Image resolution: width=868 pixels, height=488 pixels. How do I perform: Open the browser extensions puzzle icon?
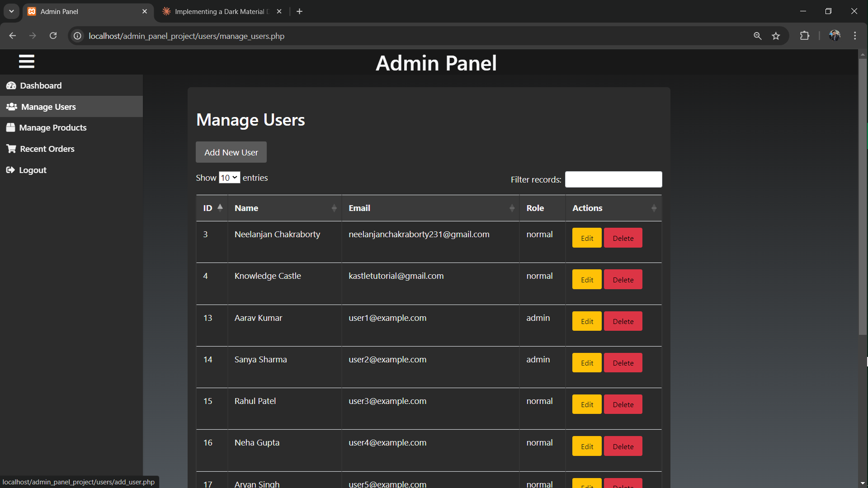pos(805,36)
